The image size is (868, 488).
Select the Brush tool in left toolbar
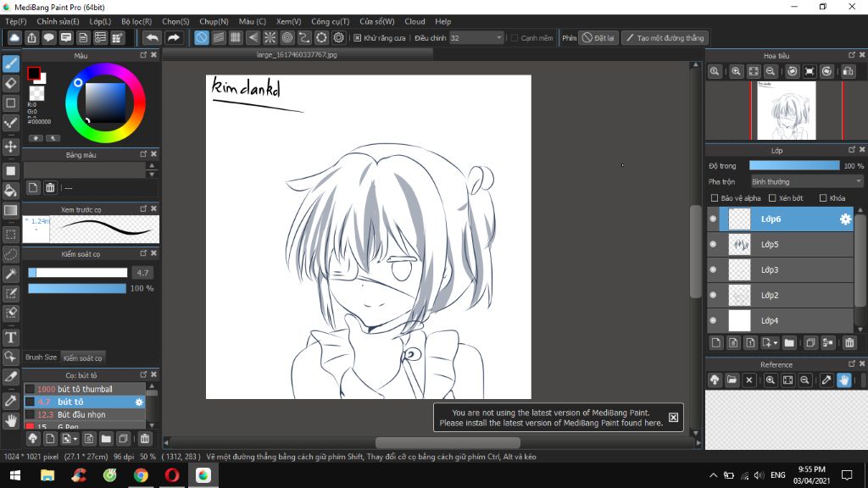10,63
